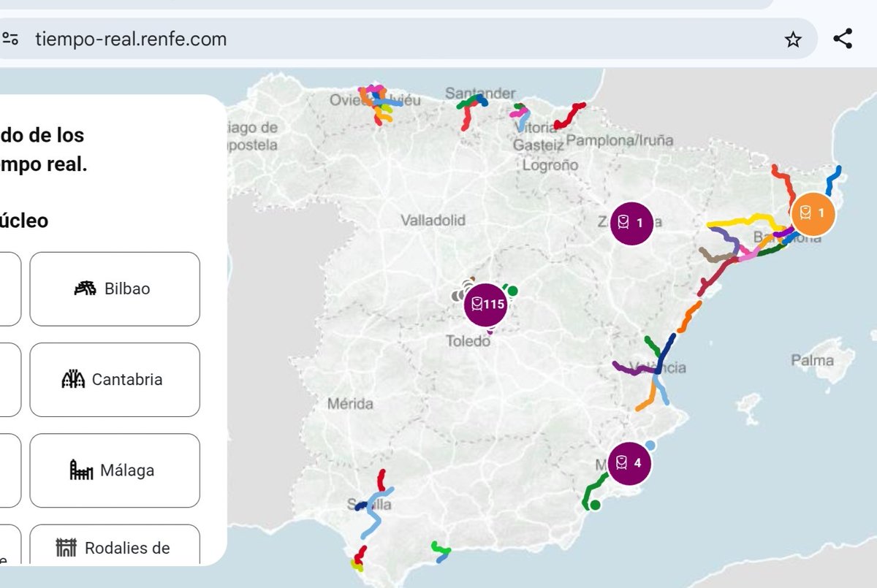Click the green train dot east of Madrid cluster
Screen dimensions: 877x588
click(513, 291)
